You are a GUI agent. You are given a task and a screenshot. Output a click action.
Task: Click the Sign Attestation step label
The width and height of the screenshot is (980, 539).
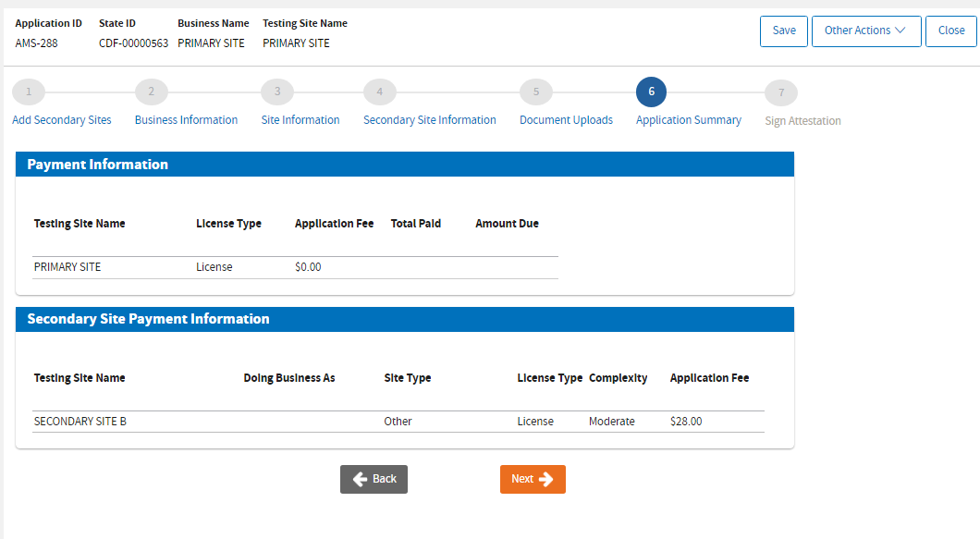(802, 121)
